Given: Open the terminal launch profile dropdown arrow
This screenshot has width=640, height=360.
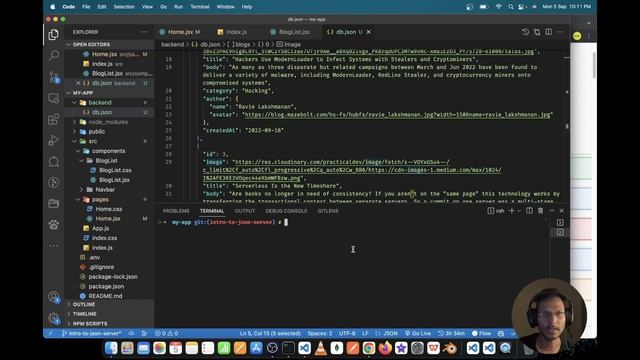Looking at the screenshot, I should click(x=519, y=211).
